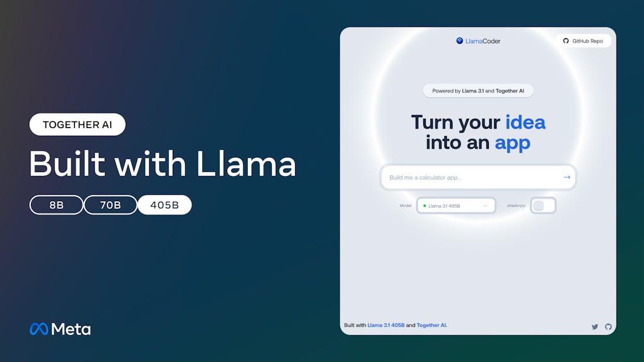Click the LlamaCoder title text
This screenshot has width=644, height=362.
point(482,41)
